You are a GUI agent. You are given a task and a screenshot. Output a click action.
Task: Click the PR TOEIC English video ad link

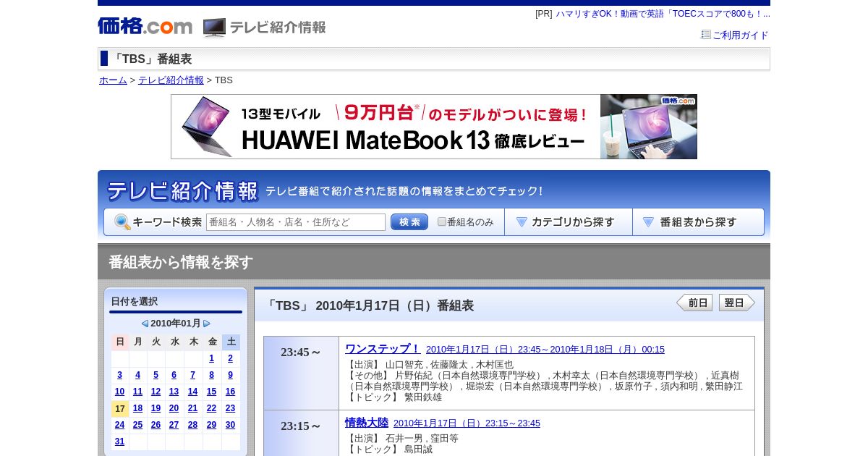[x=663, y=14]
